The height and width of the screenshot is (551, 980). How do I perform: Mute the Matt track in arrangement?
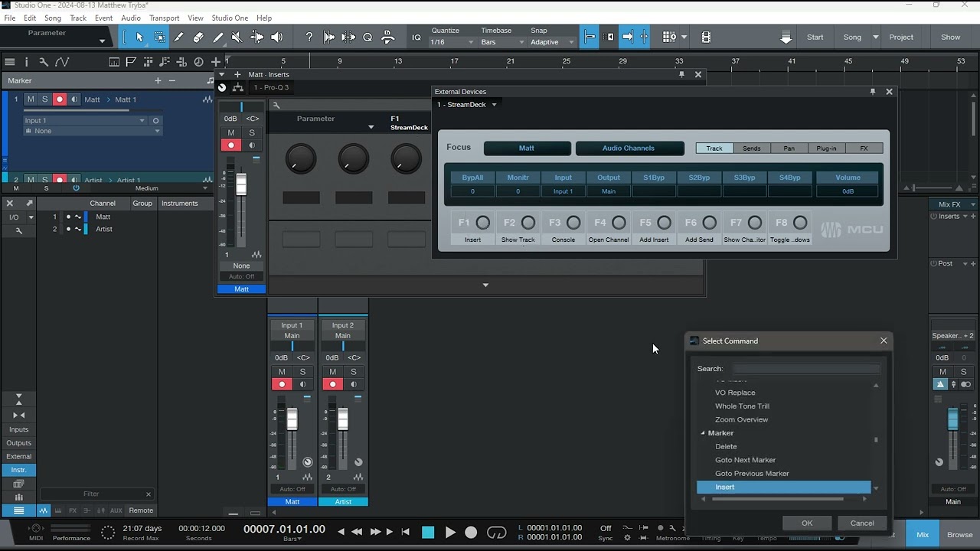pyautogui.click(x=31, y=99)
